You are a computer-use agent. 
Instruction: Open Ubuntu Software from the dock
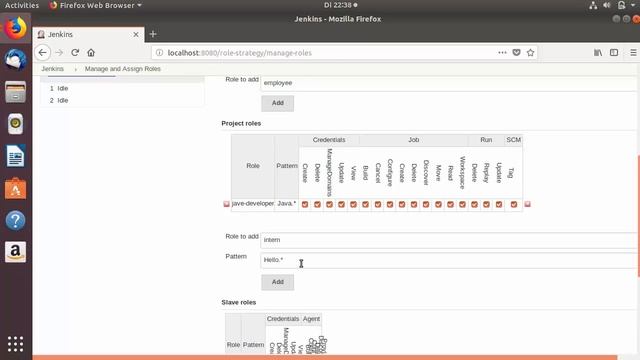[x=16, y=188]
